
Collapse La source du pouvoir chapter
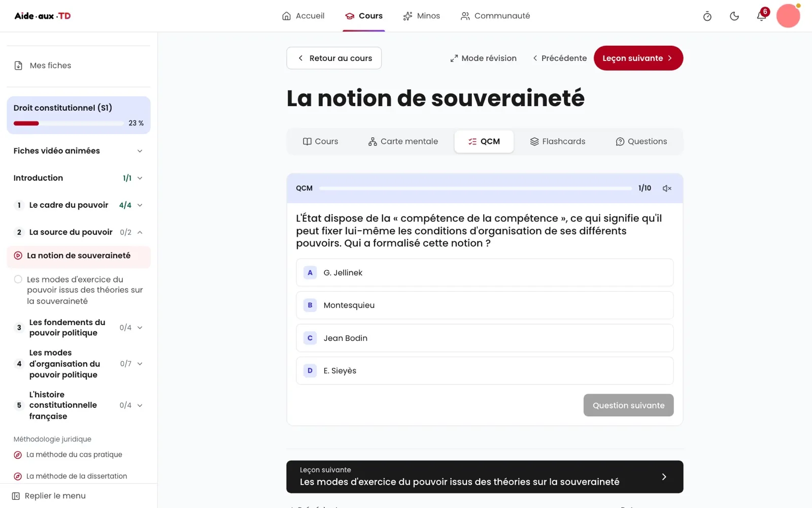pos(79,232)
